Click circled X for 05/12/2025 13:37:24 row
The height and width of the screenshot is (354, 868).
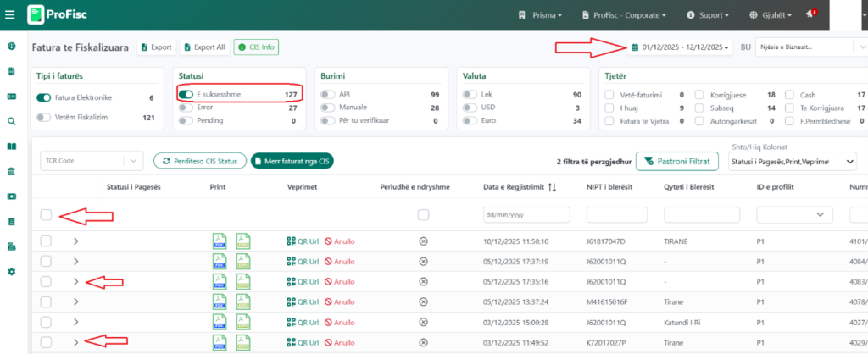coord(423,302)
